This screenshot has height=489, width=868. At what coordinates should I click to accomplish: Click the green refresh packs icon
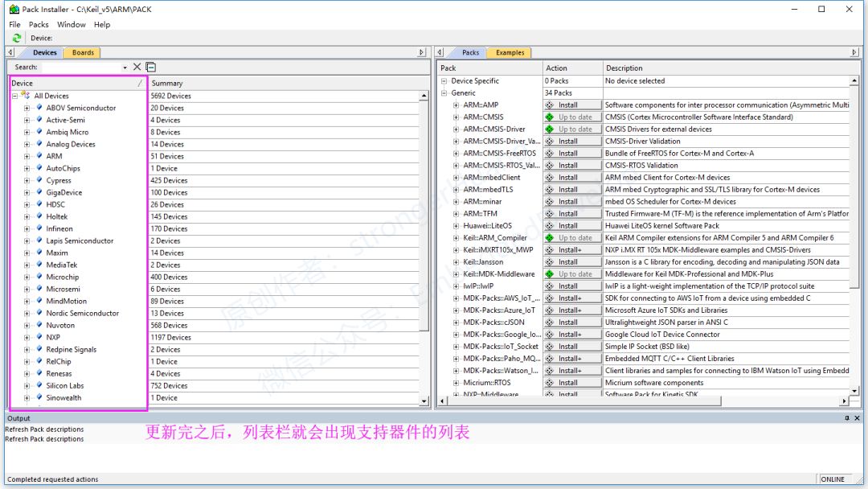click(x=17, y=38)
